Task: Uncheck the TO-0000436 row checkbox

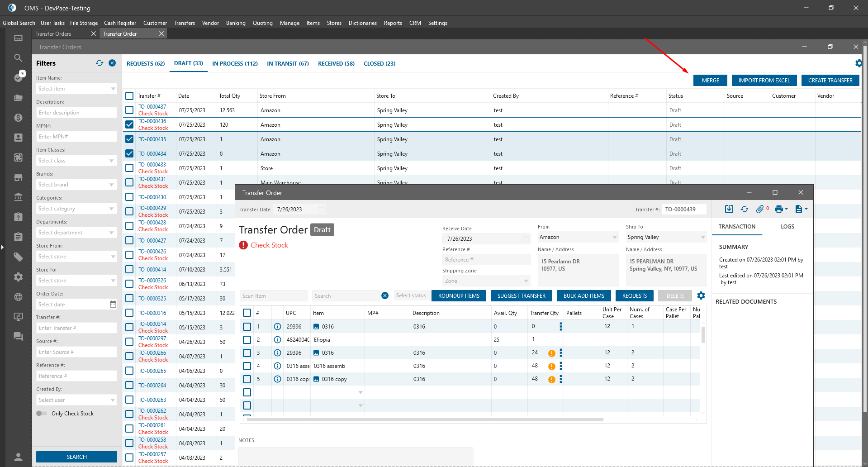Action: tap(129, 124)
